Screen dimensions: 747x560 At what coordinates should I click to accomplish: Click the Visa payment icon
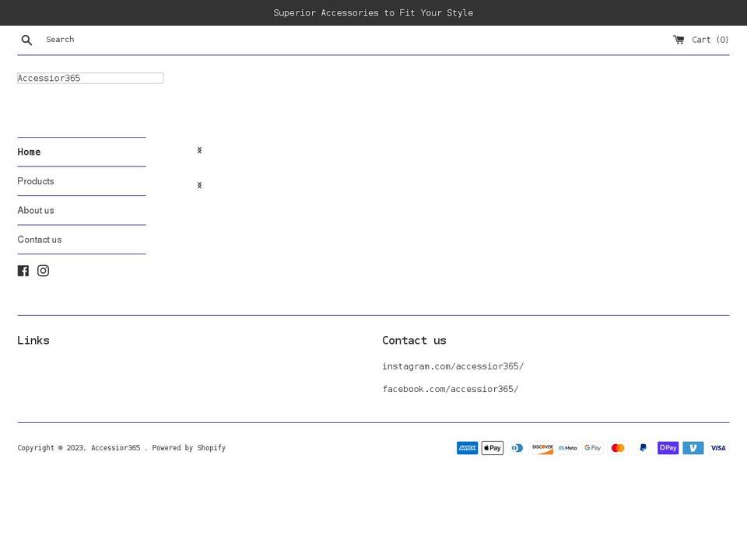pos(717,447)
